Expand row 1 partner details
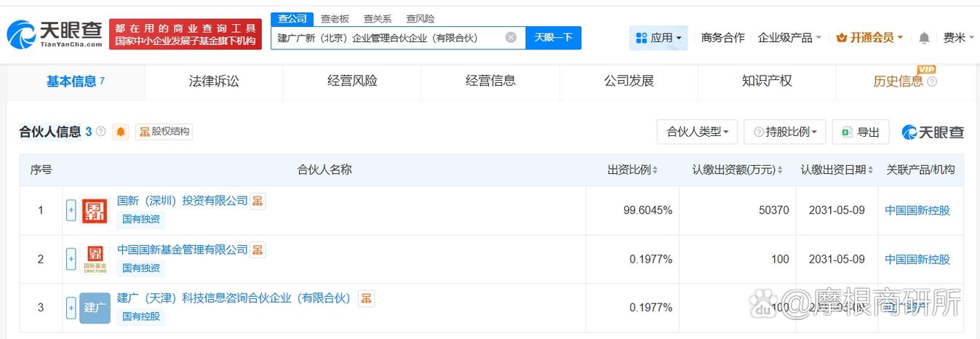Viewport: 980px width, 339px height. [x=71, y=210]
